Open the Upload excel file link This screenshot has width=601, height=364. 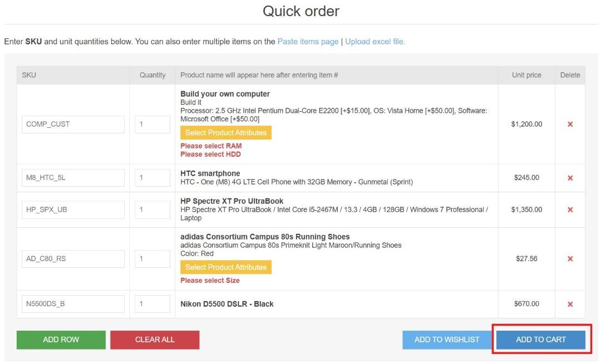(x=375, y=41)
